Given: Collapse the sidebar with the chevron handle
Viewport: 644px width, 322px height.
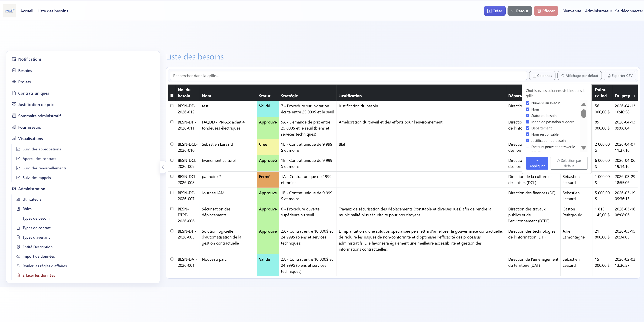Looking at the screenshot, I should pos(163,167).
